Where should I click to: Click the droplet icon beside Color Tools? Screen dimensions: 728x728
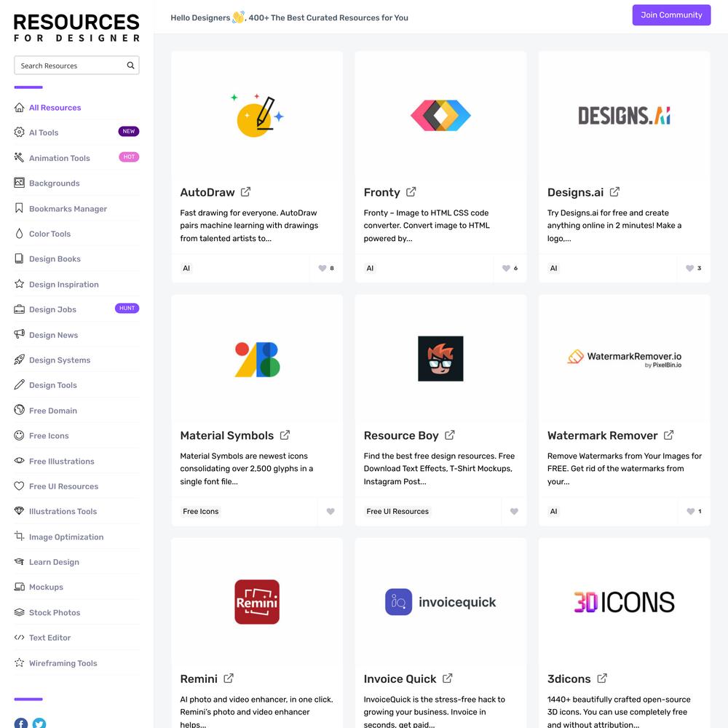19,233
